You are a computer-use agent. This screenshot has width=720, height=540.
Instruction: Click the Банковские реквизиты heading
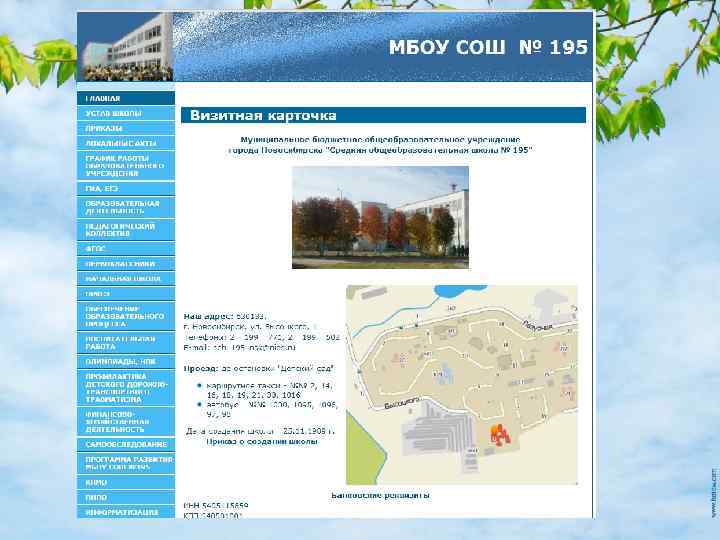(x=381, y=495)
